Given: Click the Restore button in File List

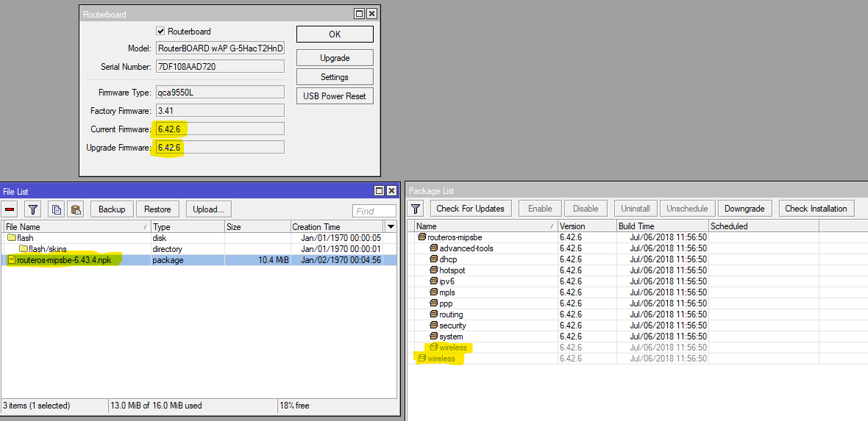Looking at the screenshot, I should [157, 209].
